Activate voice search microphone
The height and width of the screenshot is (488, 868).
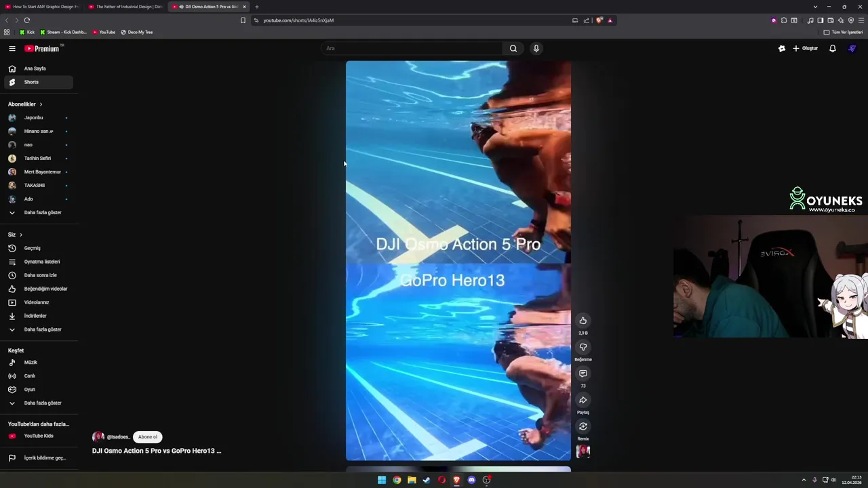(536, 48)
